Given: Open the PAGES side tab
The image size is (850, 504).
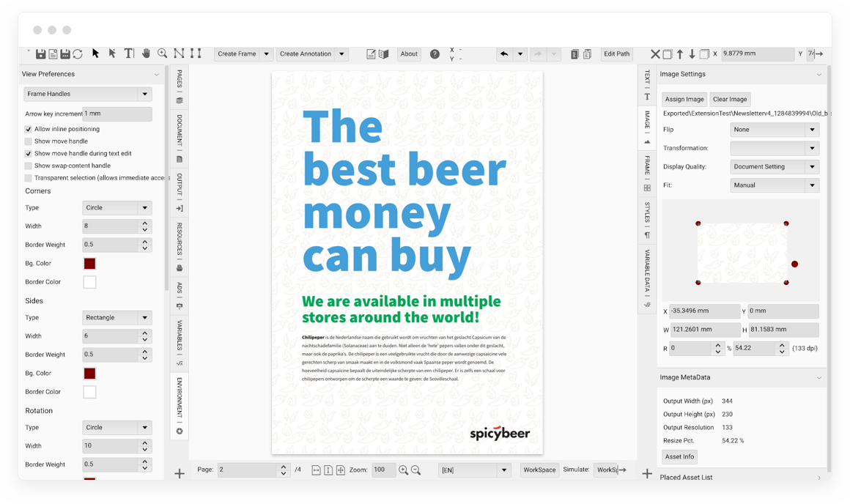Looking at the screenshot, I should (180, 86).
